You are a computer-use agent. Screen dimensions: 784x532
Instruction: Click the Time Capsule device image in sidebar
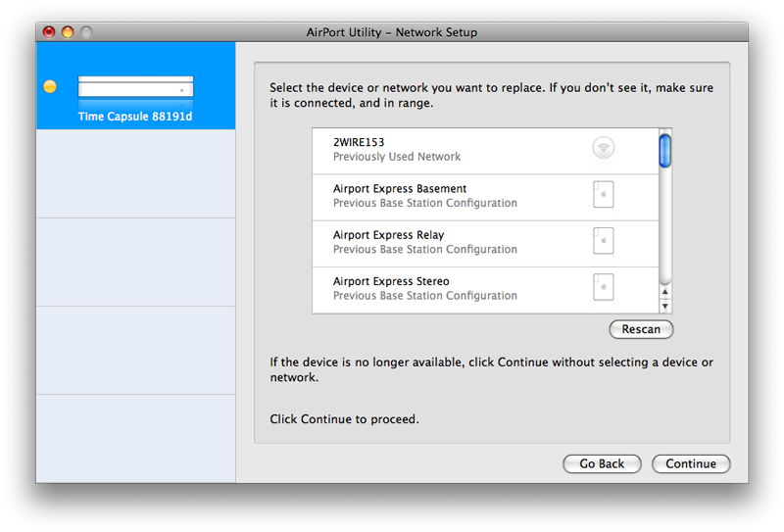pyautogui.click(x=135, y=91)
